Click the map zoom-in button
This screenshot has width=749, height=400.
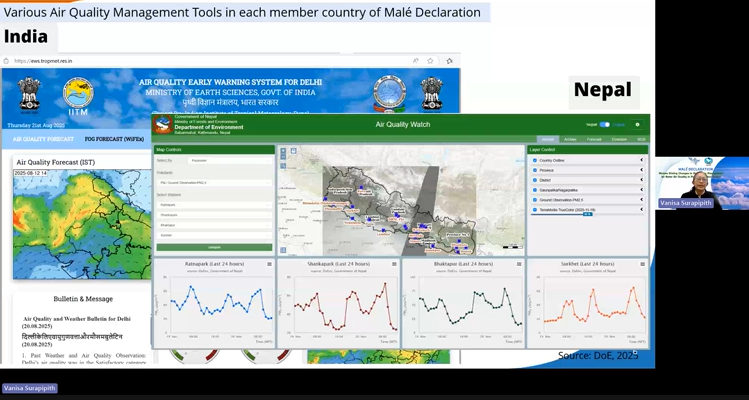(283, 152)
